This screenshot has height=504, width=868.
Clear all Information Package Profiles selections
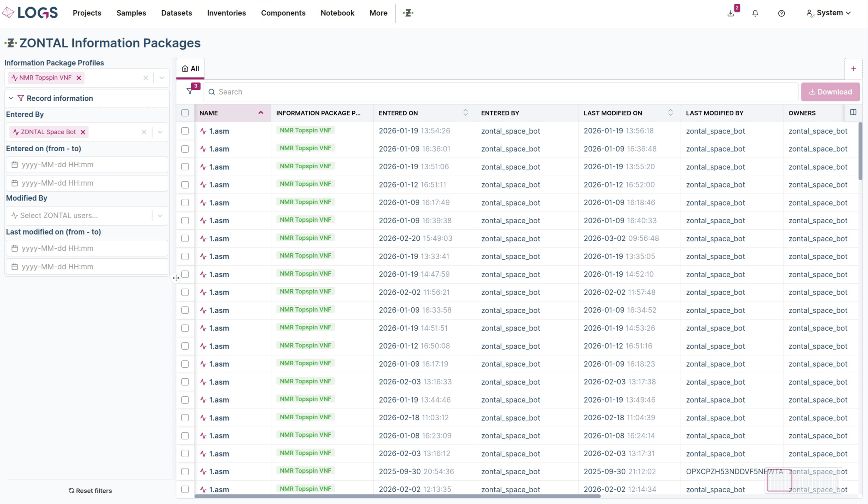(x=146, y=78)
